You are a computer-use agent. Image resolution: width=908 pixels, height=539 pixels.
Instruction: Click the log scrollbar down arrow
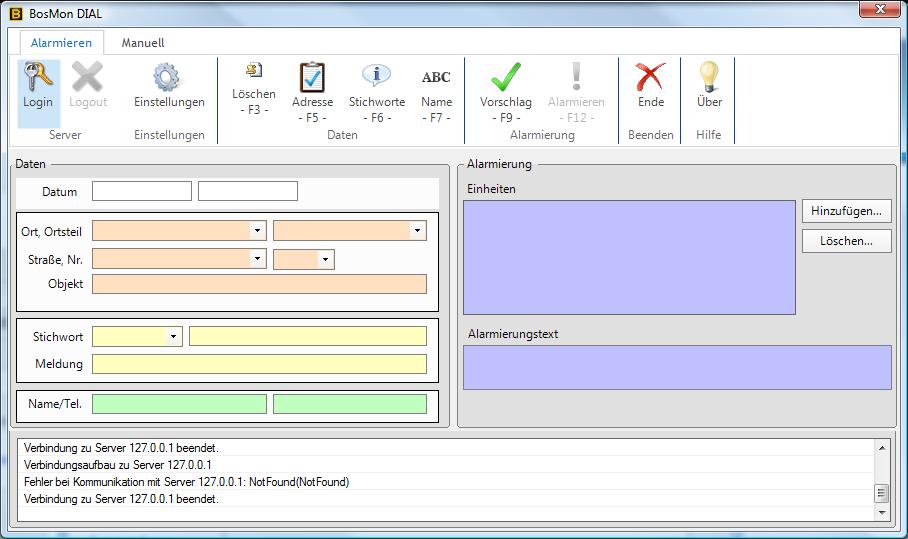pos(881,511)
